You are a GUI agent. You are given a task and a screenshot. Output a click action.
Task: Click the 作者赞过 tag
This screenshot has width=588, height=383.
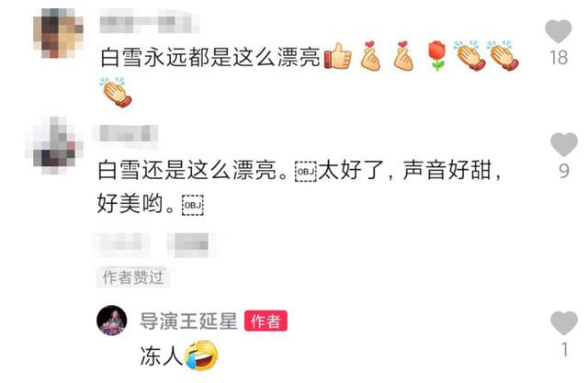(133, 277)
